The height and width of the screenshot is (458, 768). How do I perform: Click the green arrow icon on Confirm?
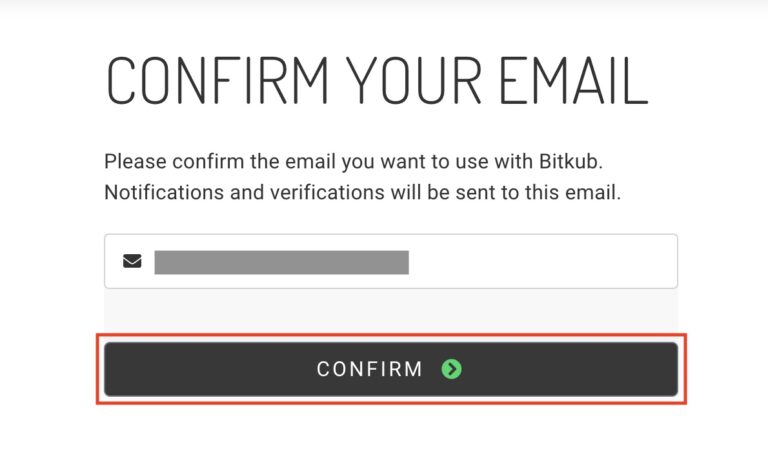pos(452,369)
